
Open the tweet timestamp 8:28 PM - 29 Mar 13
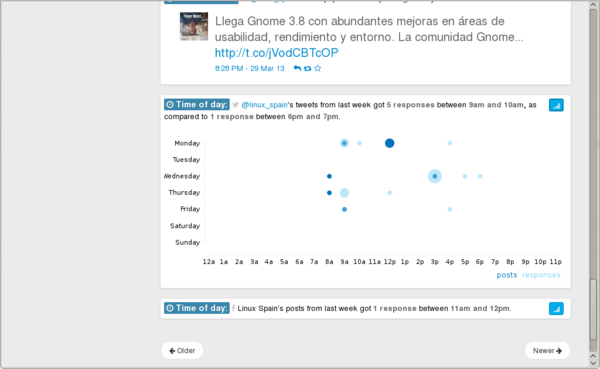point(249,69)
